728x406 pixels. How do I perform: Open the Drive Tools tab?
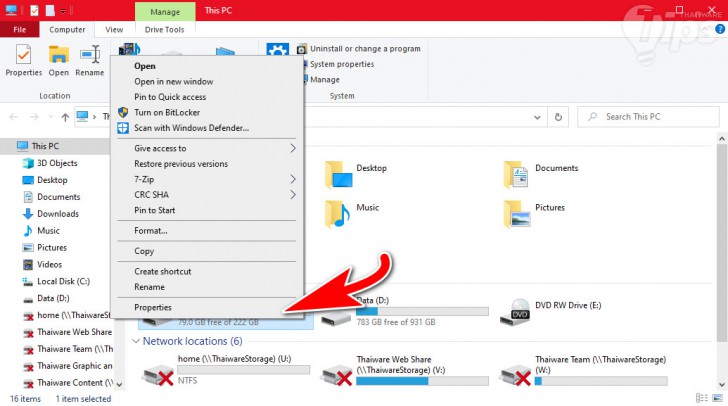pos(164,29)
